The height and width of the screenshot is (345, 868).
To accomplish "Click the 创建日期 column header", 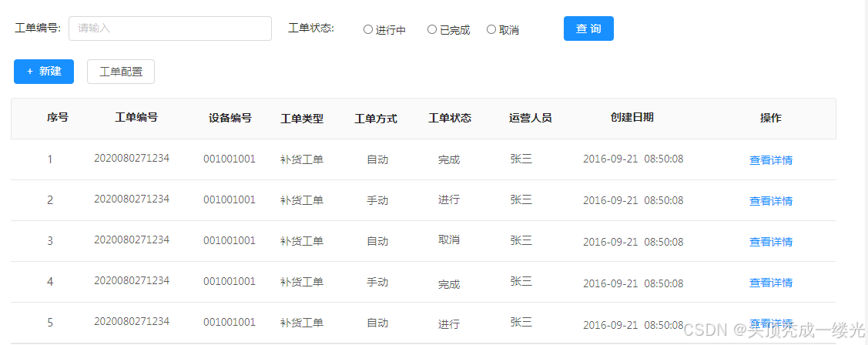I will pyautogui.click(x=632, y=117).
